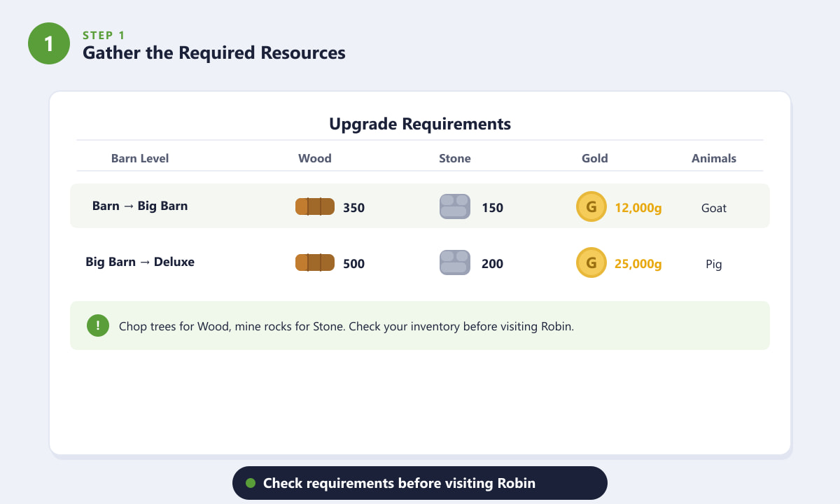Click the Gold column header
Viewport: 840px width, 504px height.
(x=595, y=158)
